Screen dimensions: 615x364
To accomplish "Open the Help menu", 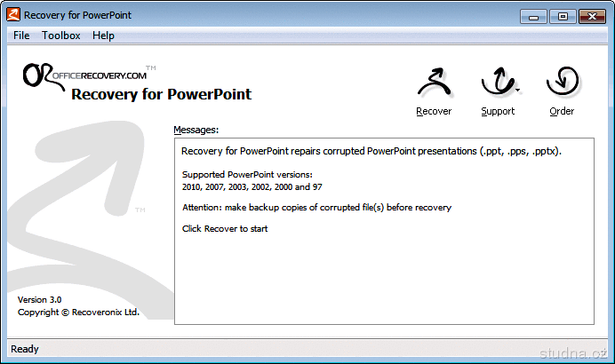I will [103, 36].
